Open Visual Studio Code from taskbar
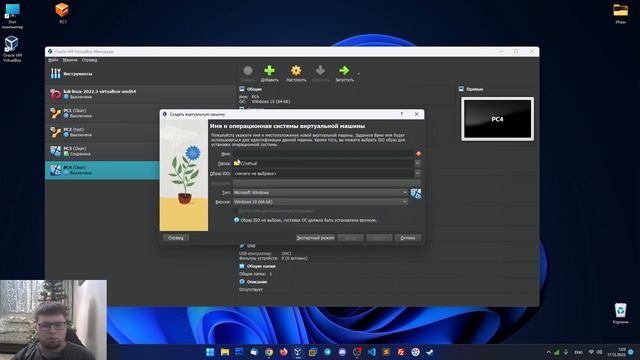 coord(371,352)
